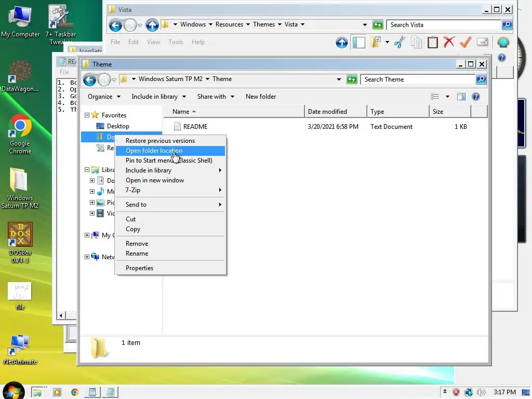The height and width of the screenshot is (399, 532).
Task: Sort by the Type column header
Action: 398,112
